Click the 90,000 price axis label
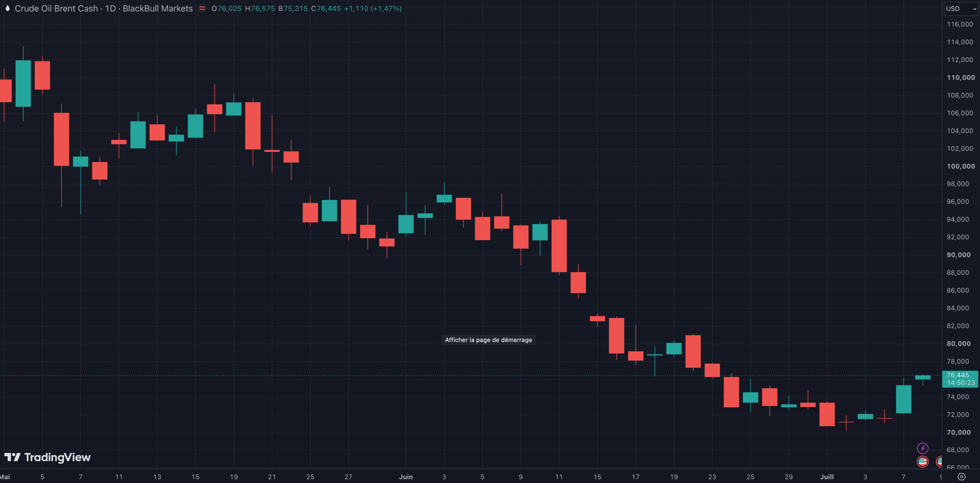Image resolution: width=980 pixels, height=483 pixels. (959, 255)
